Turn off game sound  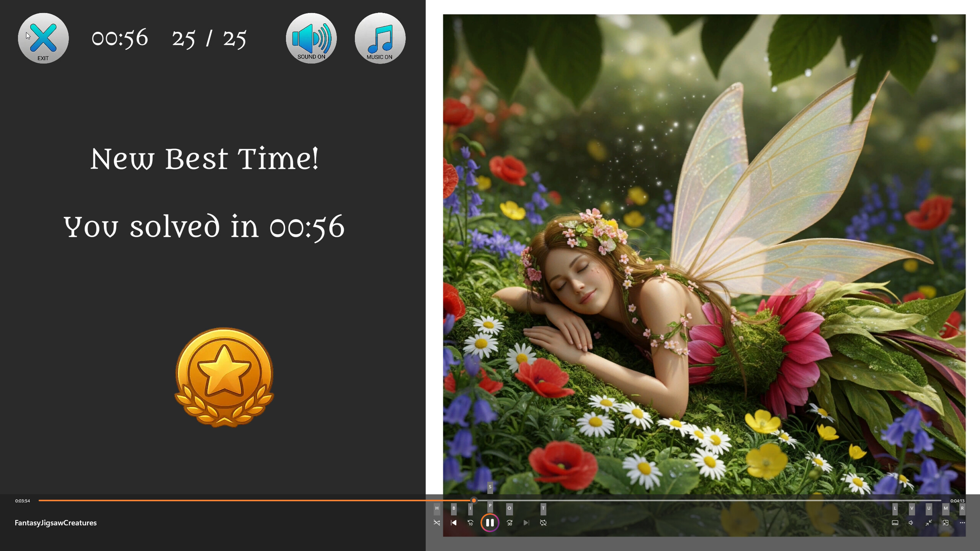pos(311,38)
